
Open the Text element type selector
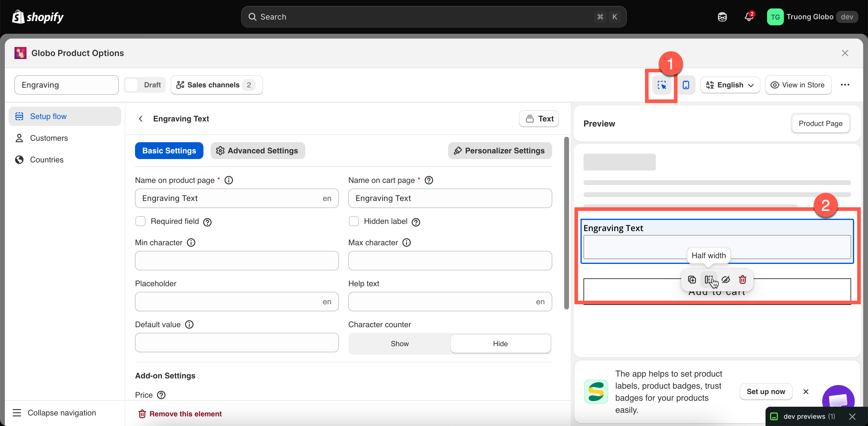[x=539, y=118]
